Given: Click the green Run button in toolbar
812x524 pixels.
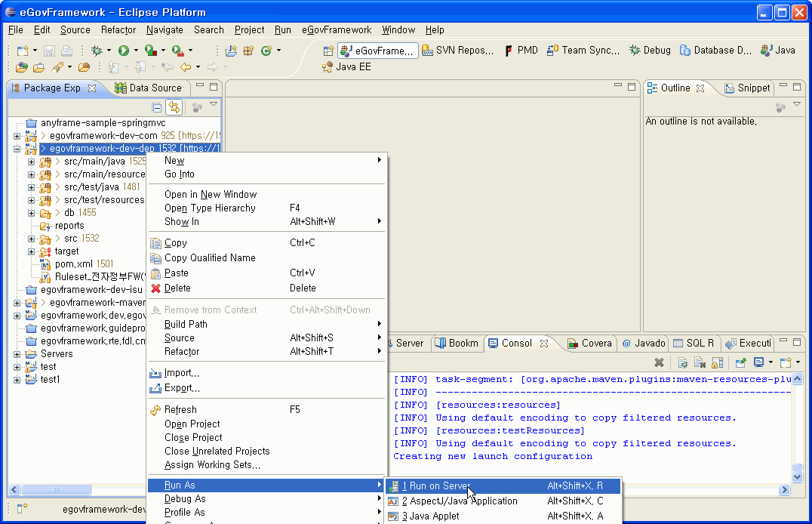Looking at the screenshot, I should tap(123, 51).
